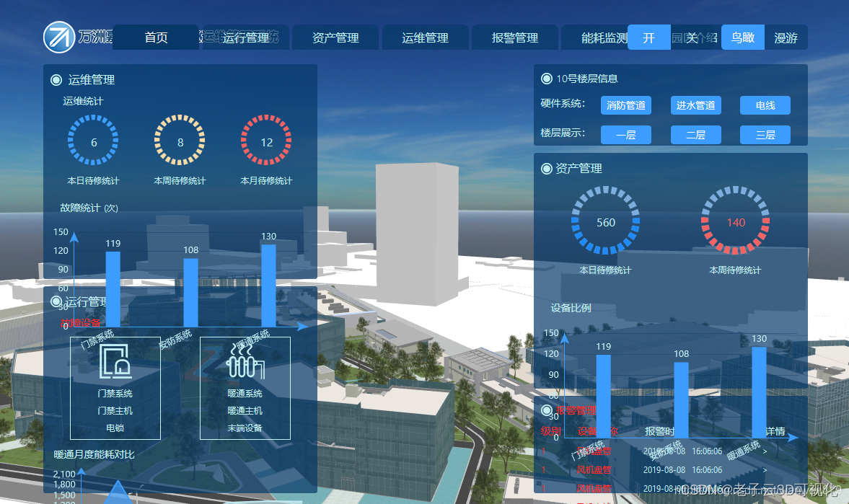Click the 119 bar in 设备比例 chart
This screenshot has height=504, width=849.
coord(603,397)
